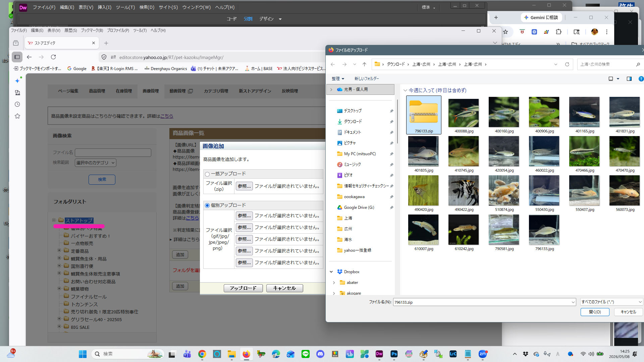The image size is (644, 362).
Task: Collapse 今週に入って group chevron
Action: point(405,90)
